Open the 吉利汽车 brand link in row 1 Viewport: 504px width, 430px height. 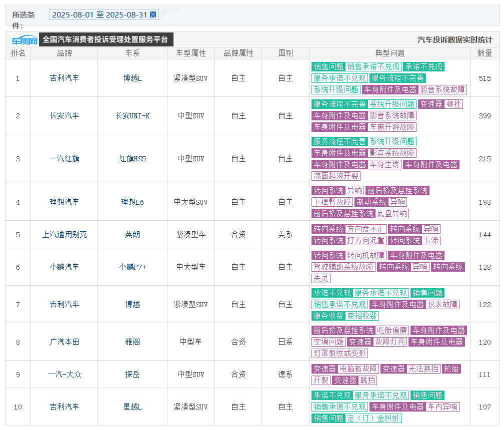(64, 78)
